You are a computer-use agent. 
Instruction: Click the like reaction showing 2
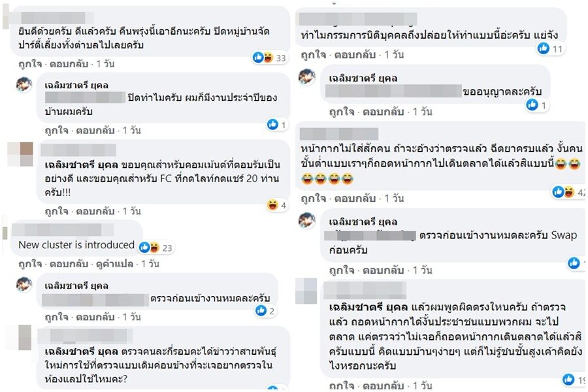click(x=265, y=310)
